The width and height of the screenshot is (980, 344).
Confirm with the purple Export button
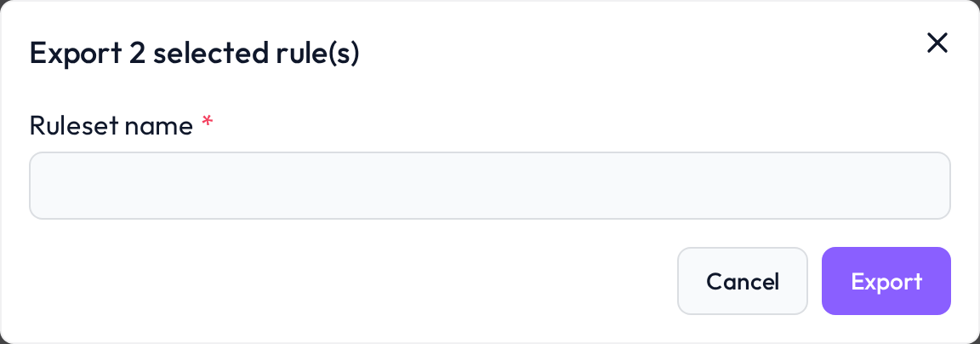point(886,281)
